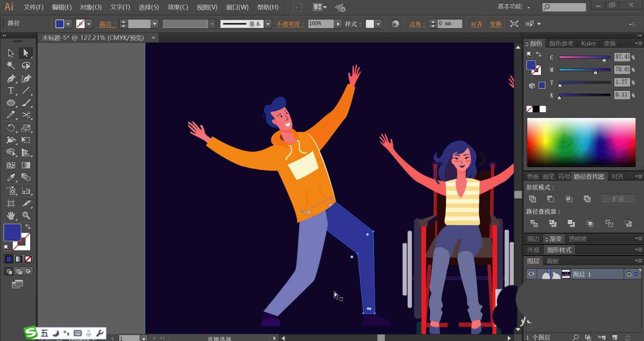Image resolution: width=644 pixels, height=341 pixels.
Task: Open the 基本功能 workspace dropdown
Action: point(514,7)
